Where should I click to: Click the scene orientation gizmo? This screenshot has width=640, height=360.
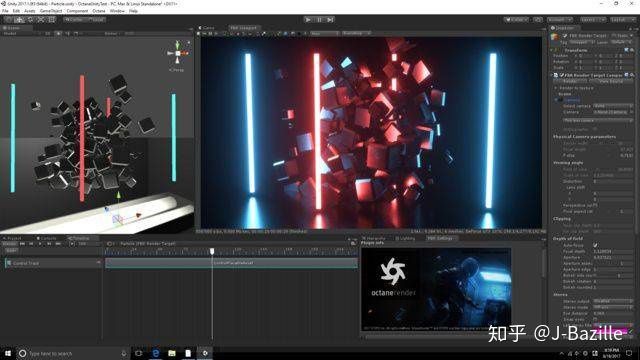tap(178, 53)
